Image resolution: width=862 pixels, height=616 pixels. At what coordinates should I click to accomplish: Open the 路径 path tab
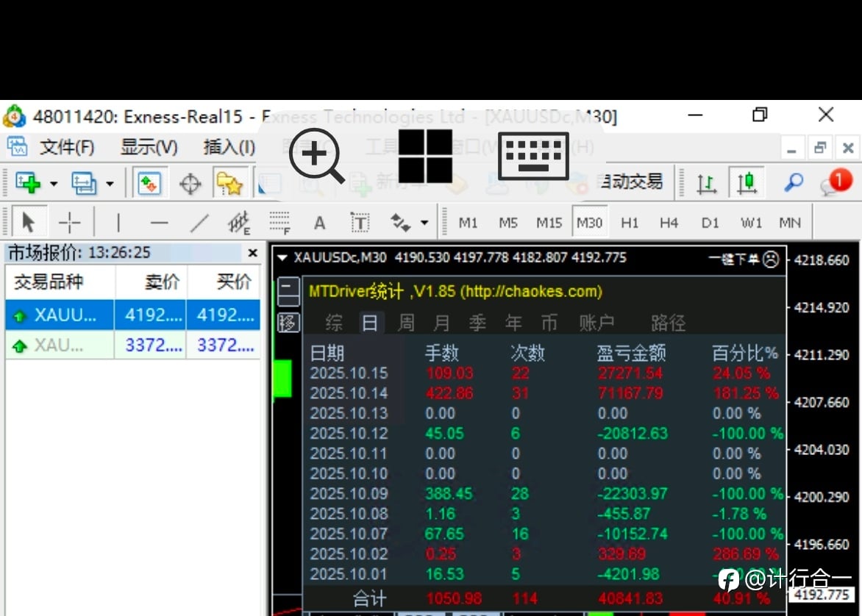click(x=668, y=323)
